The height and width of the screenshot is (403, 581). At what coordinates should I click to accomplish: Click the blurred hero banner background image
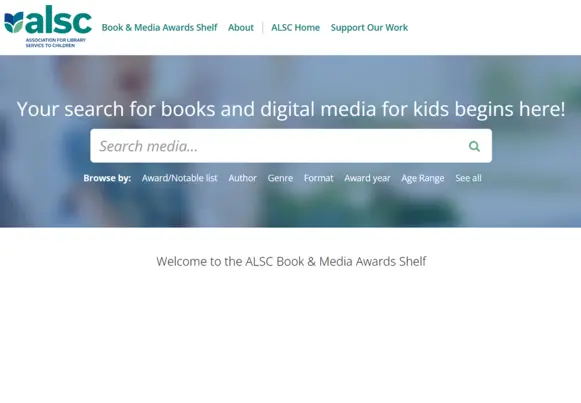(290, 207)
